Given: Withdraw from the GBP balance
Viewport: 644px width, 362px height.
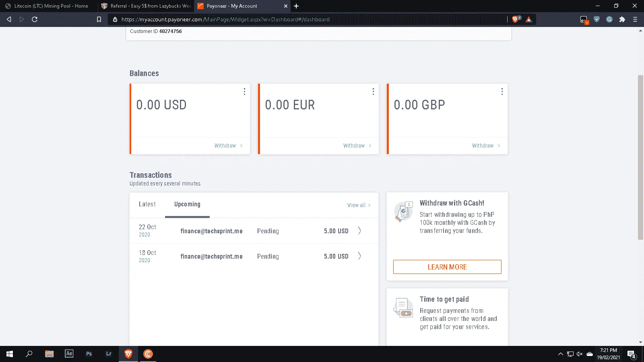Looking at the screenshot, I should [486, 146].
